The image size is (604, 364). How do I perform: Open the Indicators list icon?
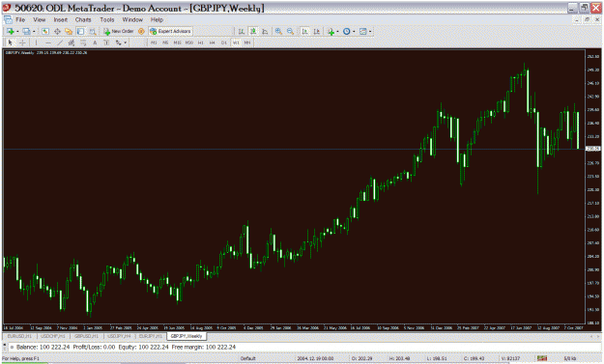pyautogui.click(x=331, y=32)
